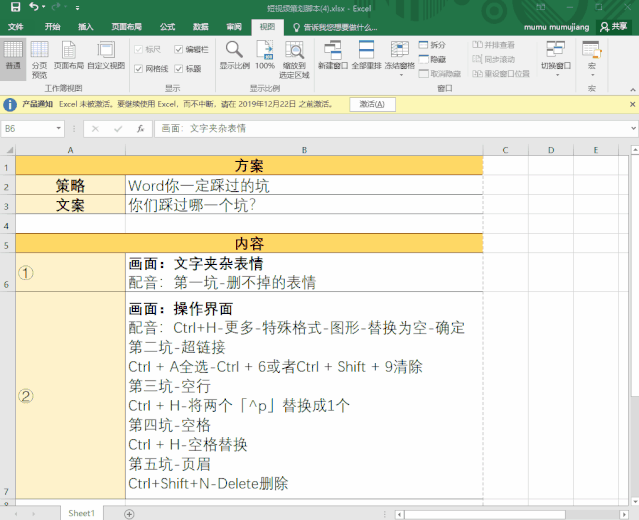Open Customize Quick Access Toolbar dropdown
This screenshot has width=639, height=520.
(77, 7)
